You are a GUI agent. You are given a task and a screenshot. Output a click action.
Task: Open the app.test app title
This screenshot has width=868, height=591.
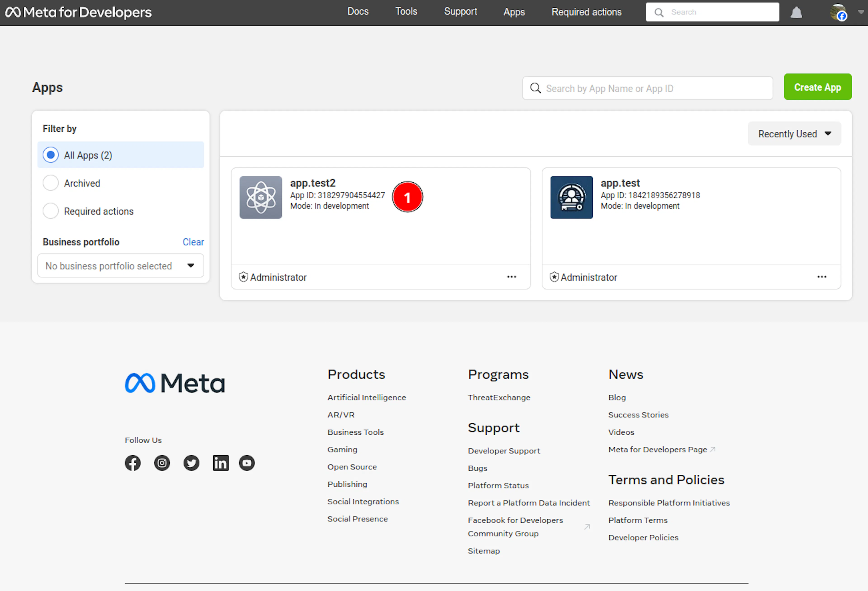[620, 183]
